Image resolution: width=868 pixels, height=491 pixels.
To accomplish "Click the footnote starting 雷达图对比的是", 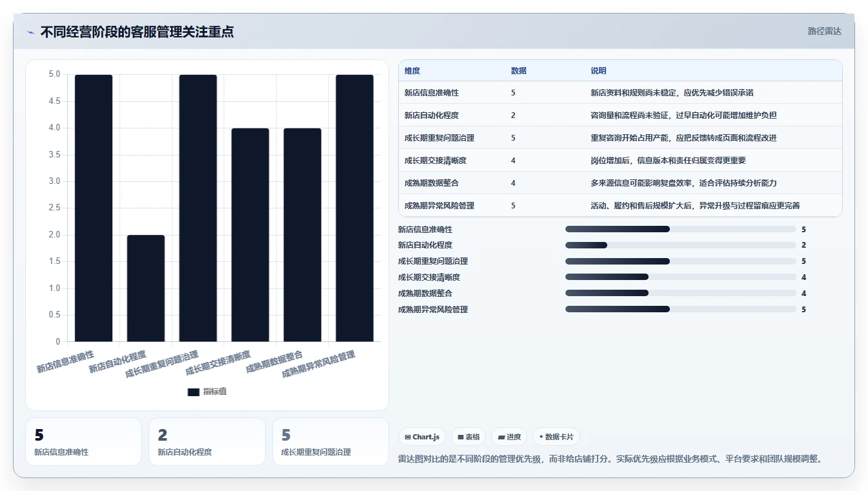I will pyautogui.click(x=611, y=459).
